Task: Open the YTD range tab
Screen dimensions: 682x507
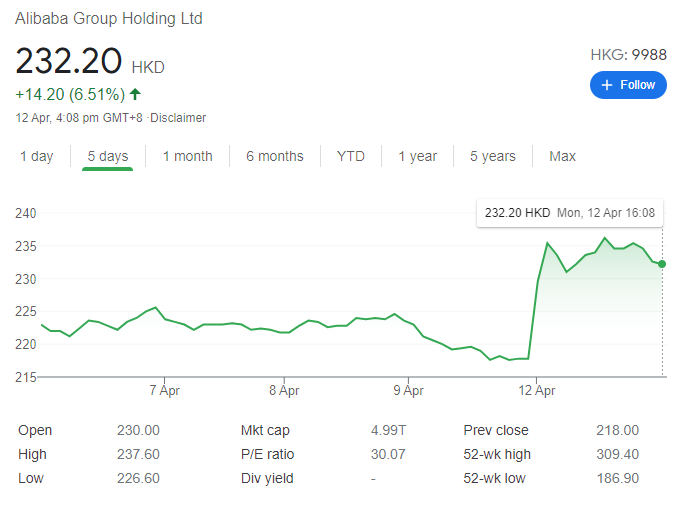Action: (351, 156)
